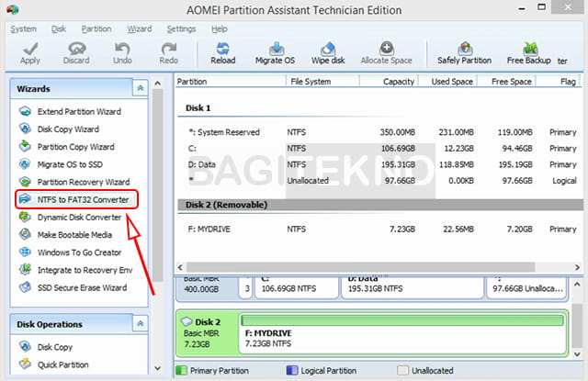Click the 97.66GB Unallocated disk block
This screenshot has width=588, height=381.
pyautogui.click(x=527, y=287)
